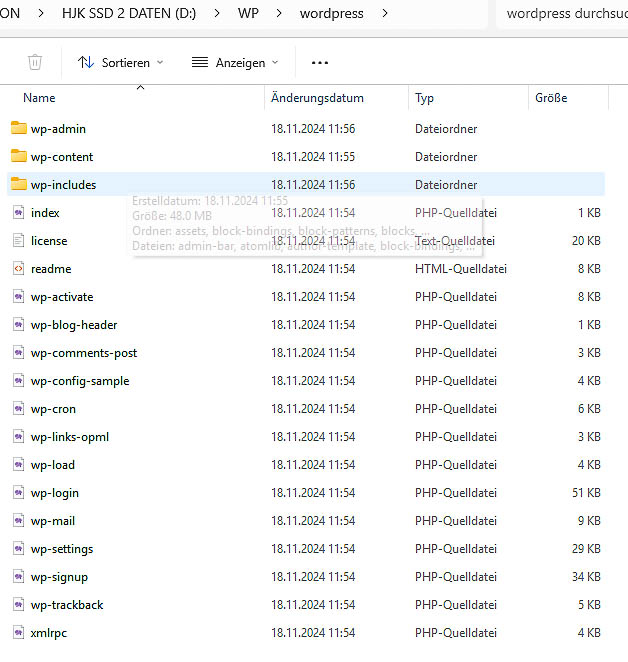628x662 pixels.
Task: Click the wp-config-sample file icon
Action: pyautogui.click(x=19, y=380)
